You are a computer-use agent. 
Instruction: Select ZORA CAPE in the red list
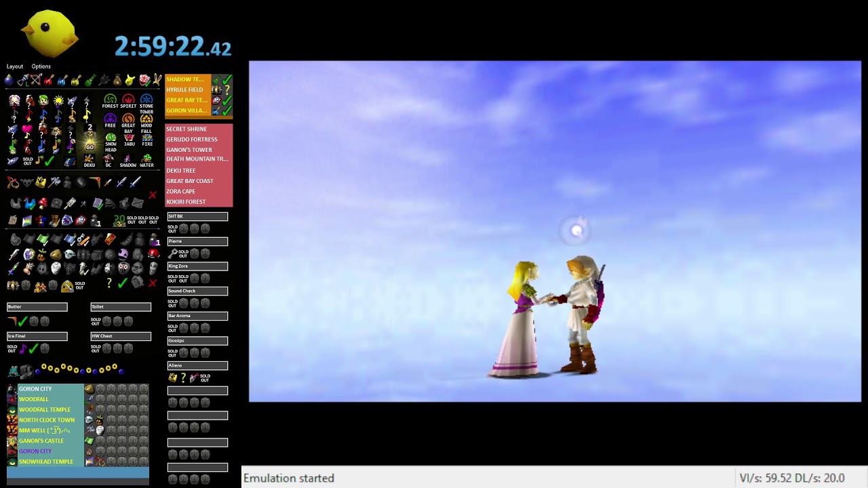coord(199,191)
